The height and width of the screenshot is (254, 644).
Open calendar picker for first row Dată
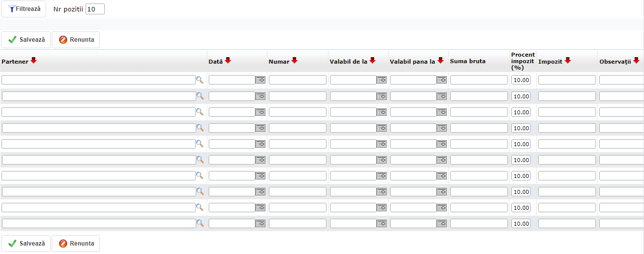pyautogui.click(x=260, y=80)
